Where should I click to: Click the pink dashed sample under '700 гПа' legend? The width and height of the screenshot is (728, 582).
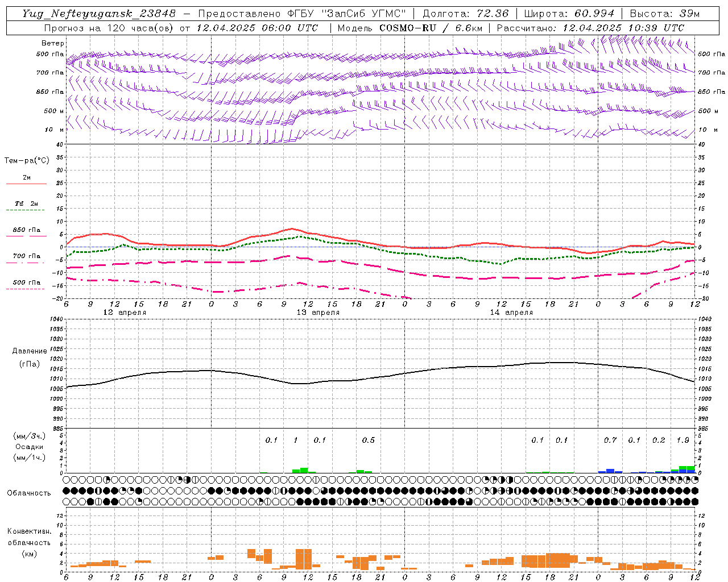click(26, 263)
